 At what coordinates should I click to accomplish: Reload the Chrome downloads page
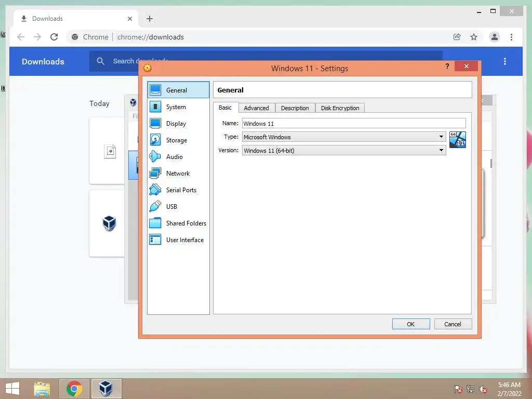(x=54, y=37)
